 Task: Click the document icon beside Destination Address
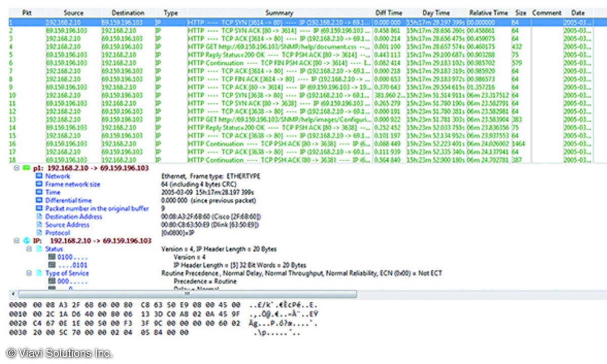(x=39, y=216)
